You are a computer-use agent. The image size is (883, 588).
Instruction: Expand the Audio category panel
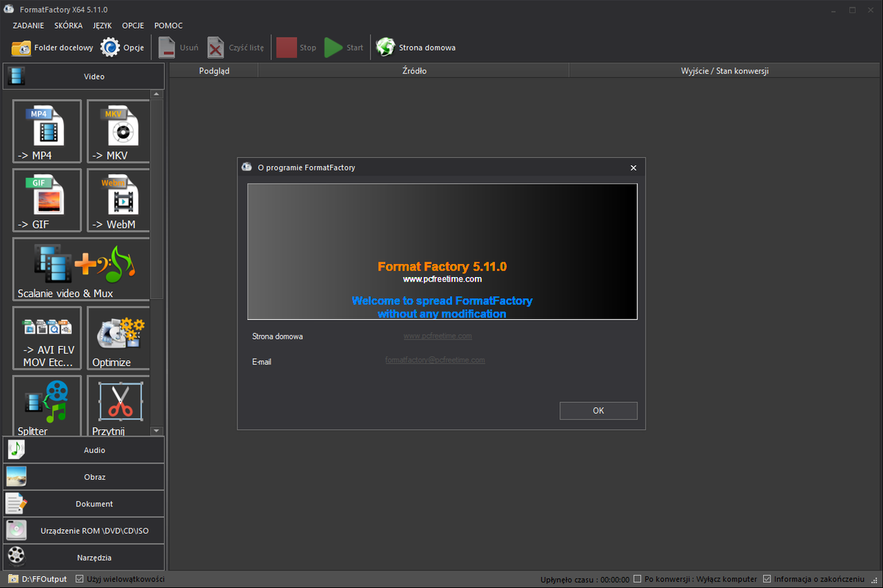[84, 450]
